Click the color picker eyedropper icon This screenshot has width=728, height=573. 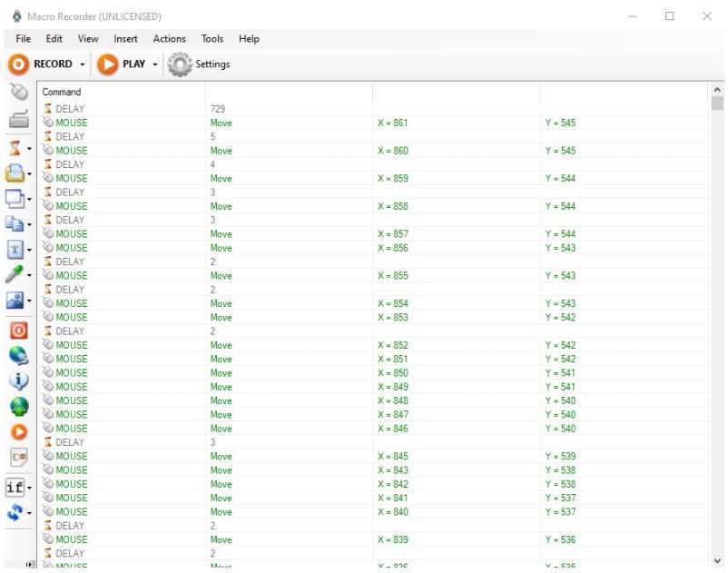click(15, 274)
